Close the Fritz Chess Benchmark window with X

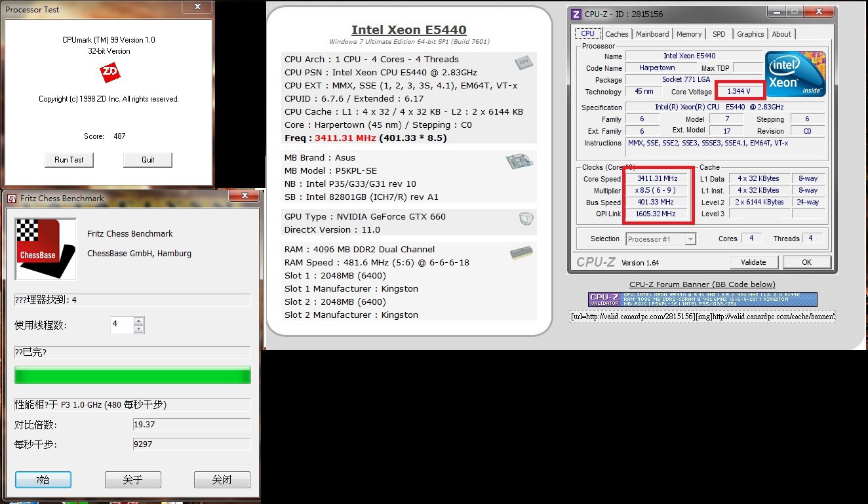click(246, 195)
